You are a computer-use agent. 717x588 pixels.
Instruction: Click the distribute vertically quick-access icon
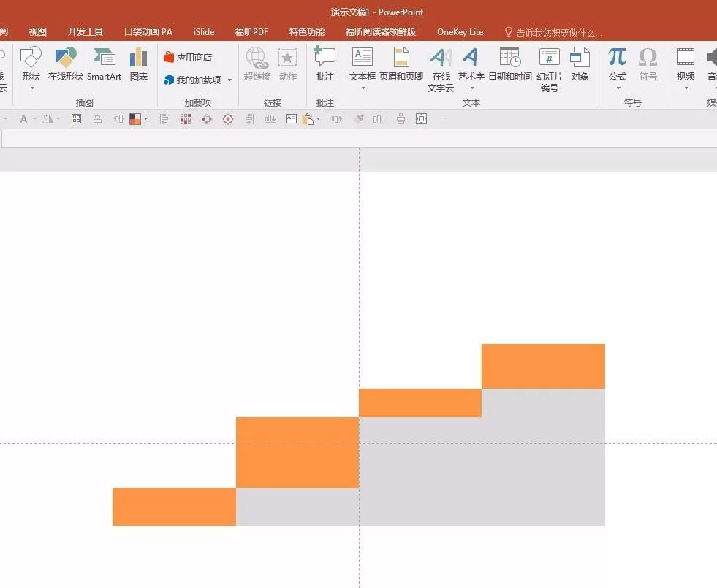click(x=401, y=119)
